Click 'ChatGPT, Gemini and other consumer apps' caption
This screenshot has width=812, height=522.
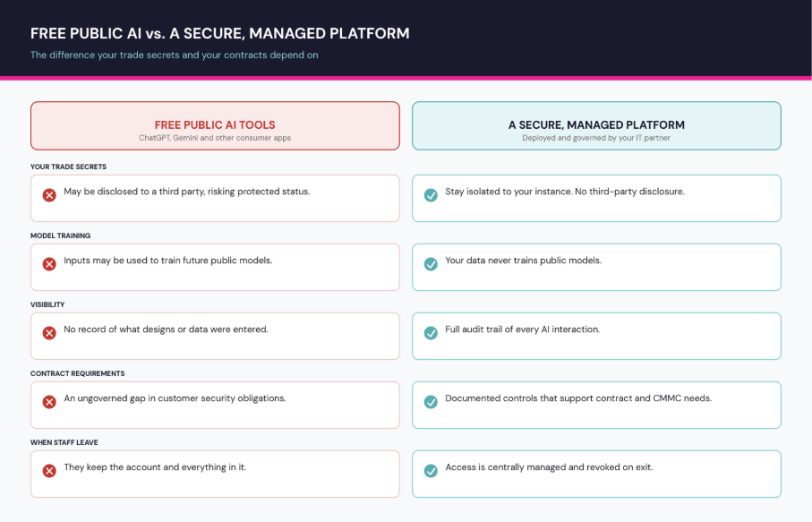(x=215, y=138)
